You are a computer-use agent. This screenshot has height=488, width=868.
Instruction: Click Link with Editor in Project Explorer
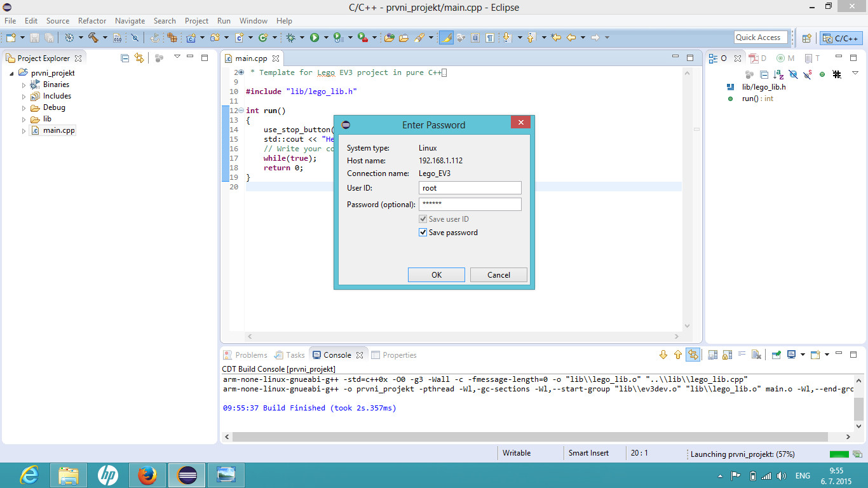click(x=139, y=58)
